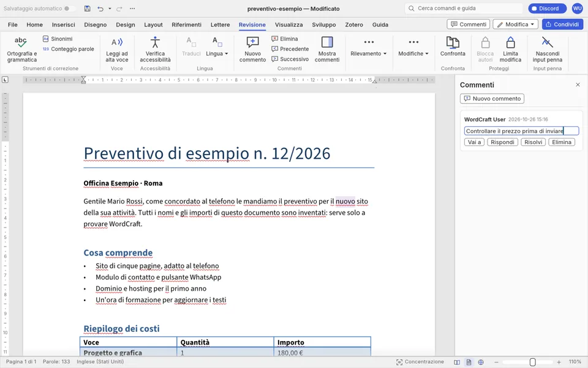
Task: Click the Cerca comandi e guida search field
Action: 464,8
